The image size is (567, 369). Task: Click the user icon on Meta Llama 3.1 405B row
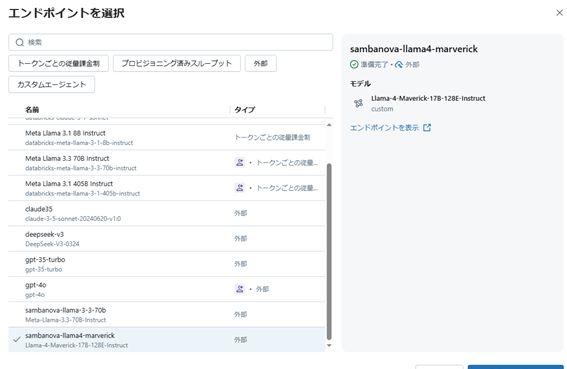[x=239, y=188]
